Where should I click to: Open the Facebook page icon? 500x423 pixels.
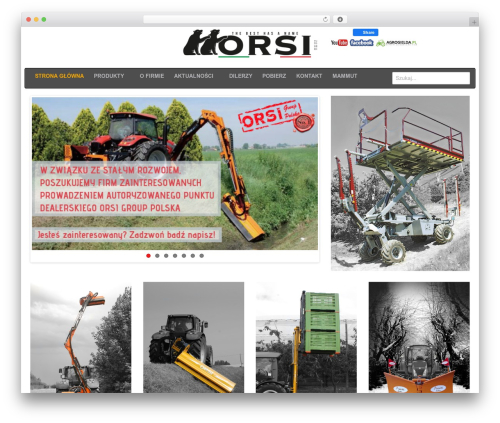click(362, 43)
